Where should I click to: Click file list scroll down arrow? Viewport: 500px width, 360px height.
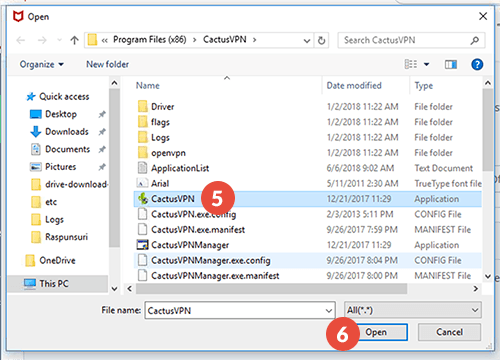(488, 276)
